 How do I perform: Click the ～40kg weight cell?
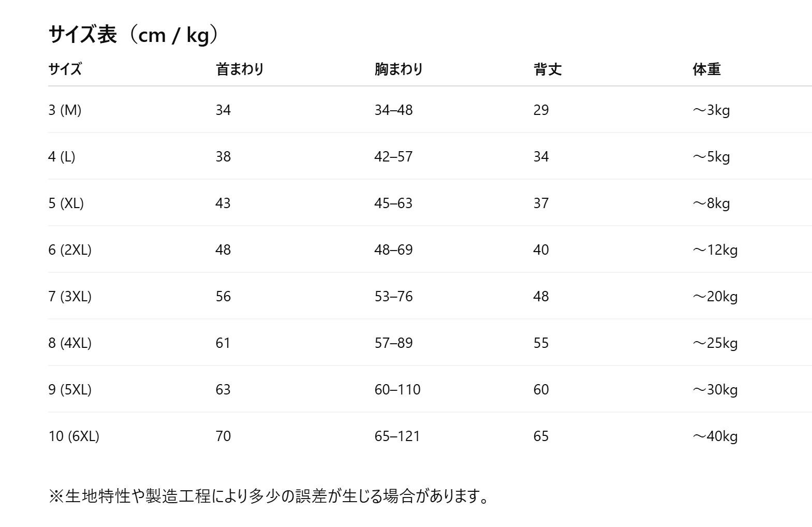715,436
